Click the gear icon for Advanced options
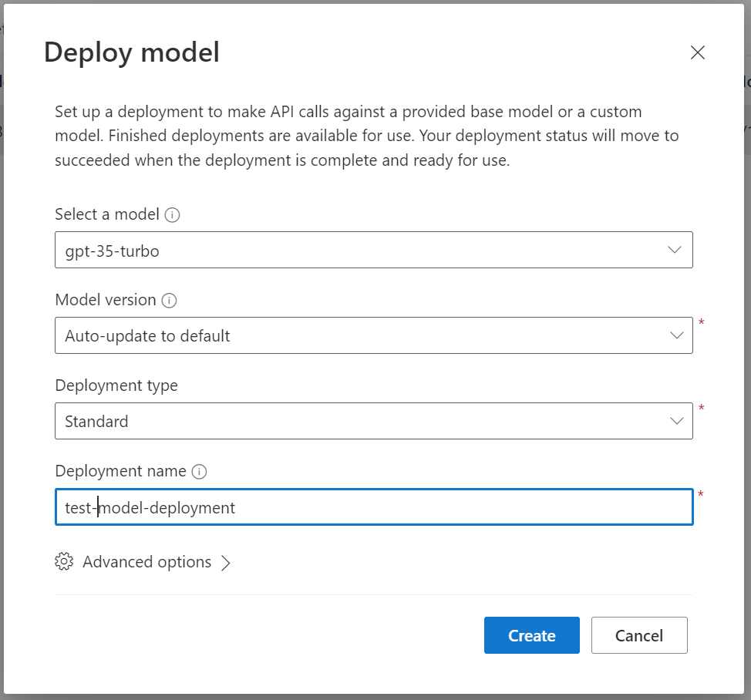Viewport: 751px width, 700px height. click(64, 562)
